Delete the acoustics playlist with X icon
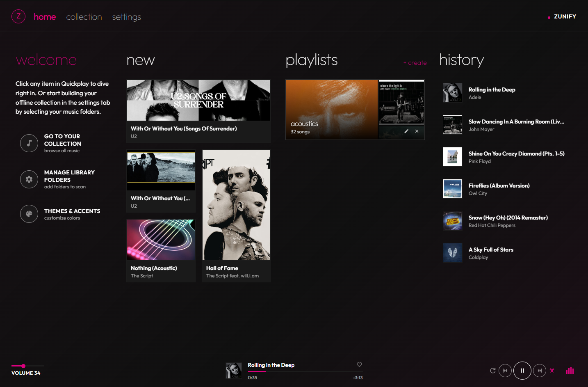This screenshot has height=387, width=588. [417, 131]
